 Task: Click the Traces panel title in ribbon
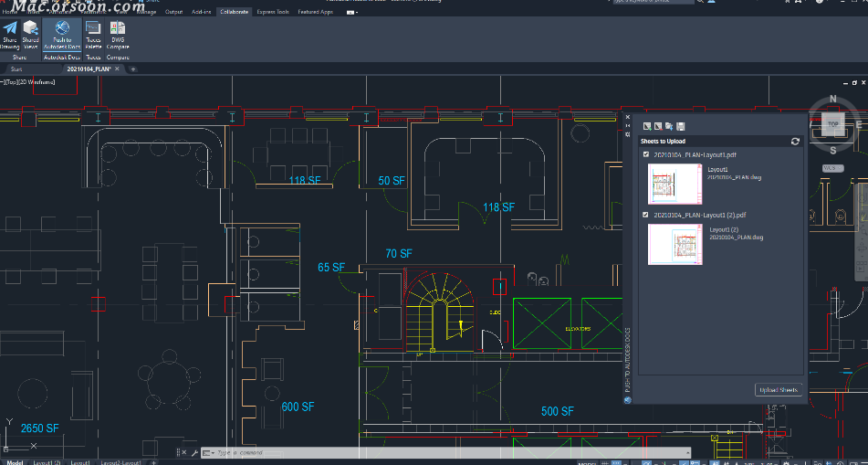click(x=93, y=57)
